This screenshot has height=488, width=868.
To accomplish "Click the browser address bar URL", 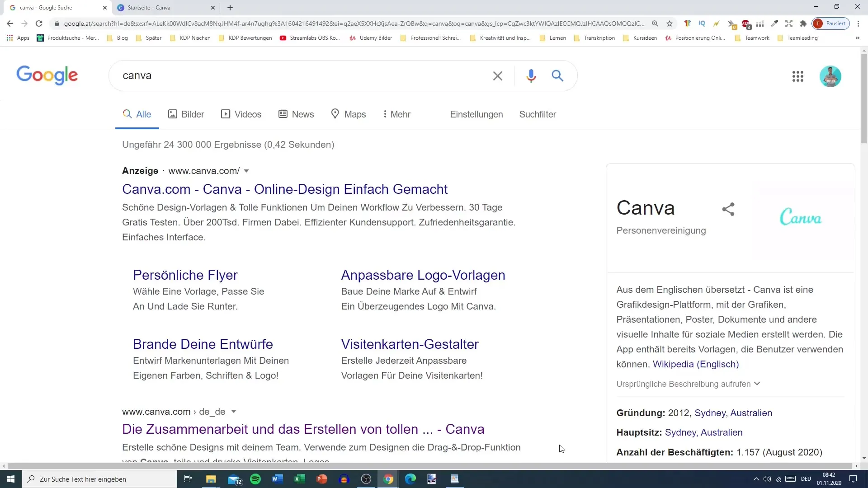I will (x=354, y=23).
